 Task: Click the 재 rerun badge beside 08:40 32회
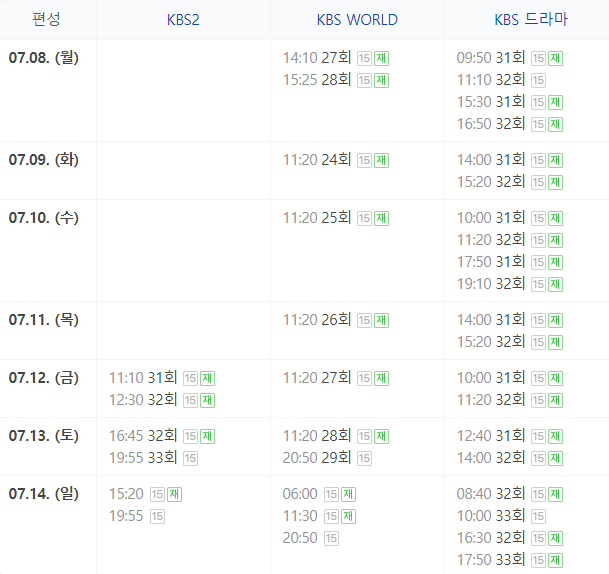click(555, 495)
